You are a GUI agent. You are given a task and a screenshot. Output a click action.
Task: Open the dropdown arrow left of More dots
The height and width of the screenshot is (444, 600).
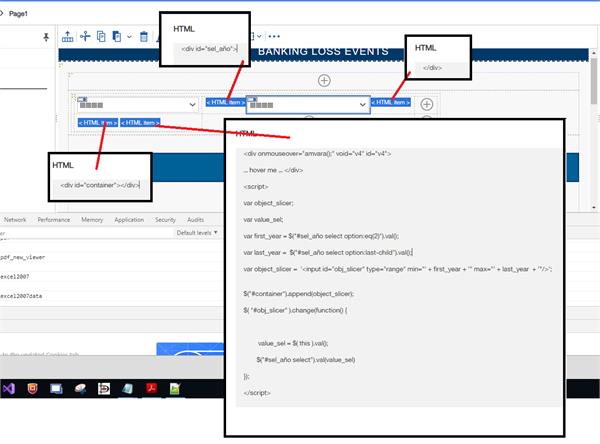259,36
